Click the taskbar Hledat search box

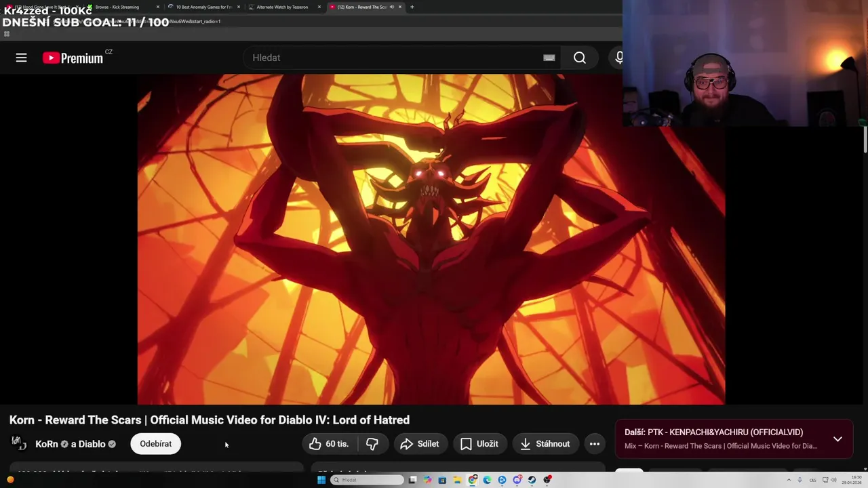pos(367,480)
